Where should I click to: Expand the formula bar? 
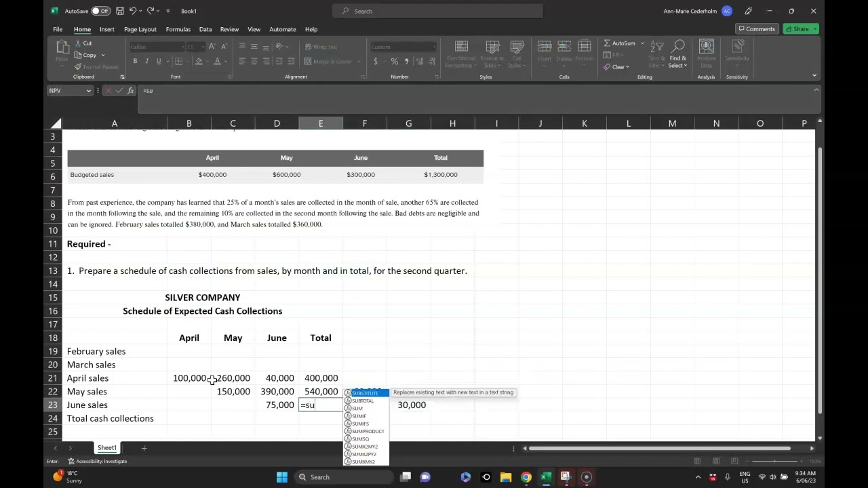[816, 90]
